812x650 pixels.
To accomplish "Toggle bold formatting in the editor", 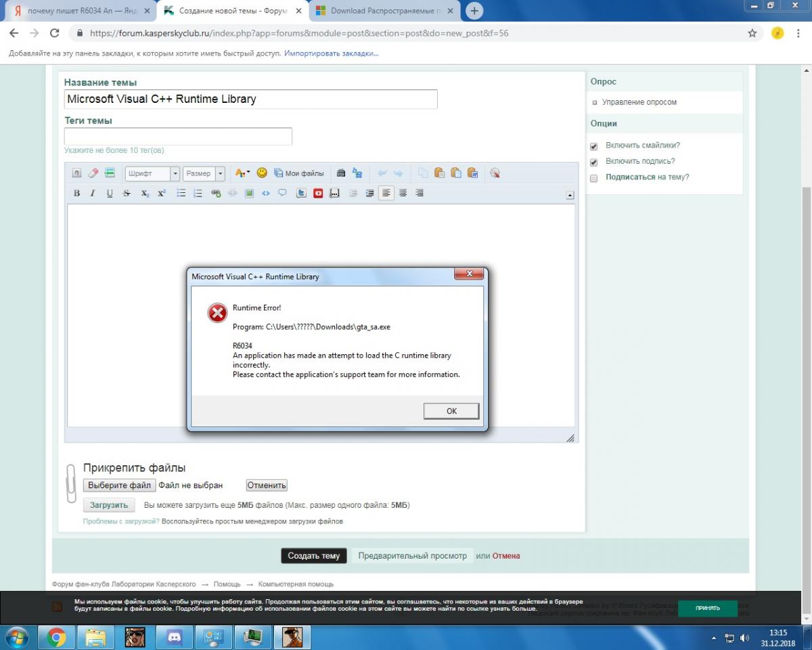I will [x=76, y=193].
